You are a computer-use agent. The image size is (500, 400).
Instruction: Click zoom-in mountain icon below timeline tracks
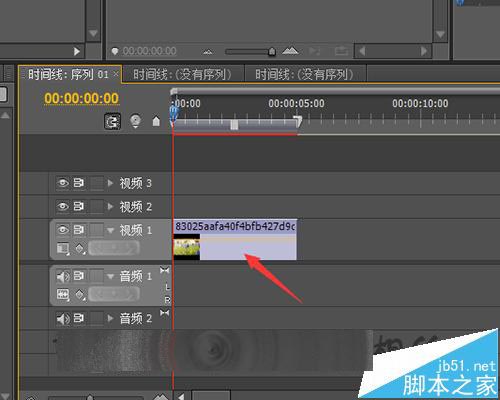[161, 397]
